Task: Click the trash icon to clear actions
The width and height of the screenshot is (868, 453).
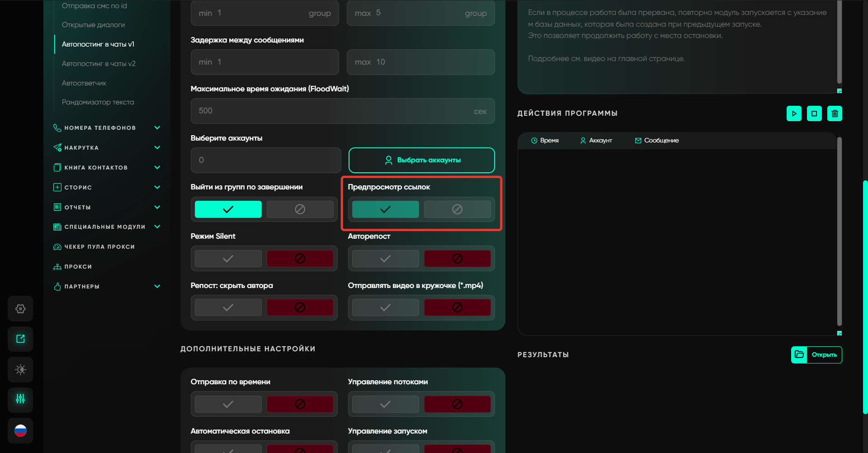Action: 835,113
